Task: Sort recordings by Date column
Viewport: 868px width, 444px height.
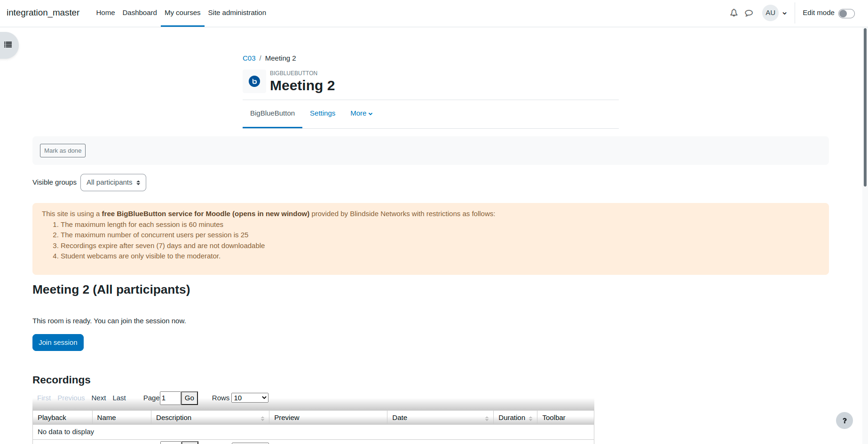Action: [440, 418]
